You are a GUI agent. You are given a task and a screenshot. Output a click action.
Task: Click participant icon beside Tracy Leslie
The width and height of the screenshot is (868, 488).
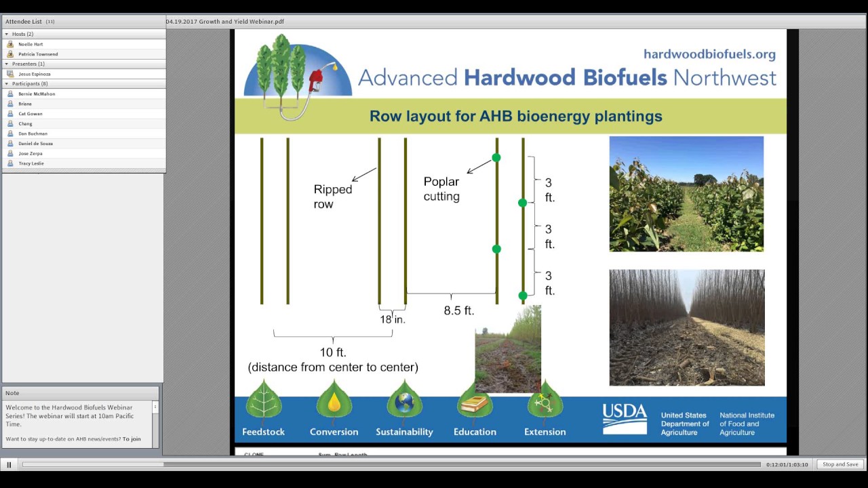click(x=10, y=163)
